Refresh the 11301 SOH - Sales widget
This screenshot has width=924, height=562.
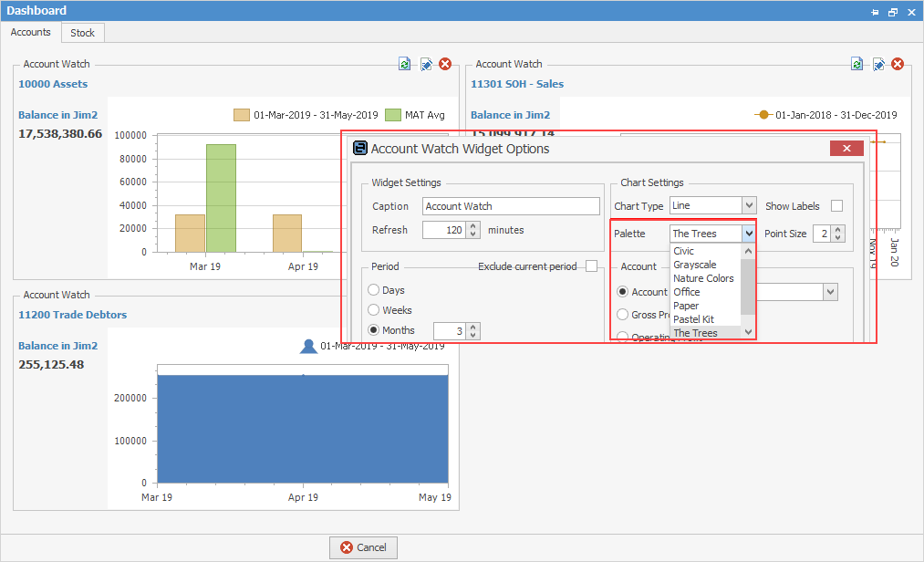[x=857, y=64]
